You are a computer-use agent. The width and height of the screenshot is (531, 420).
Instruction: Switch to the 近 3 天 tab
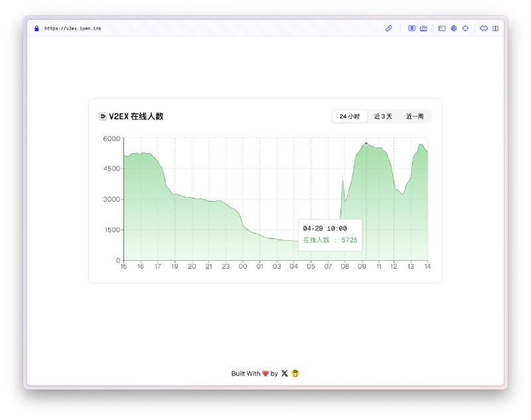click(383, 117)
